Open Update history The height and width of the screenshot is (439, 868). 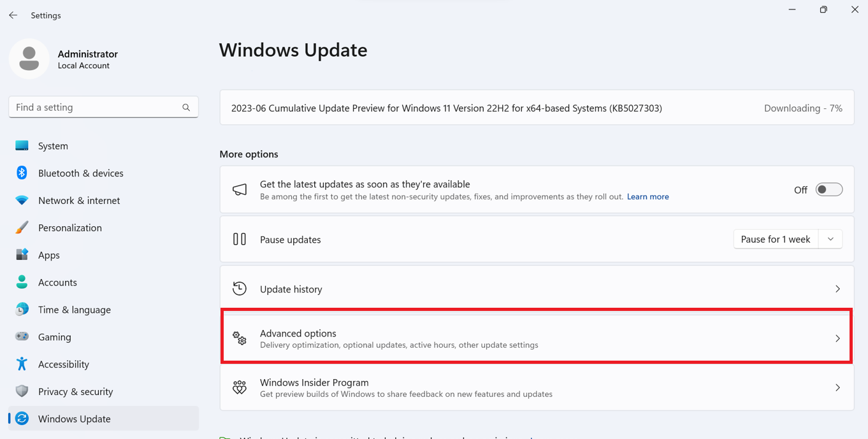pos(537,289)
